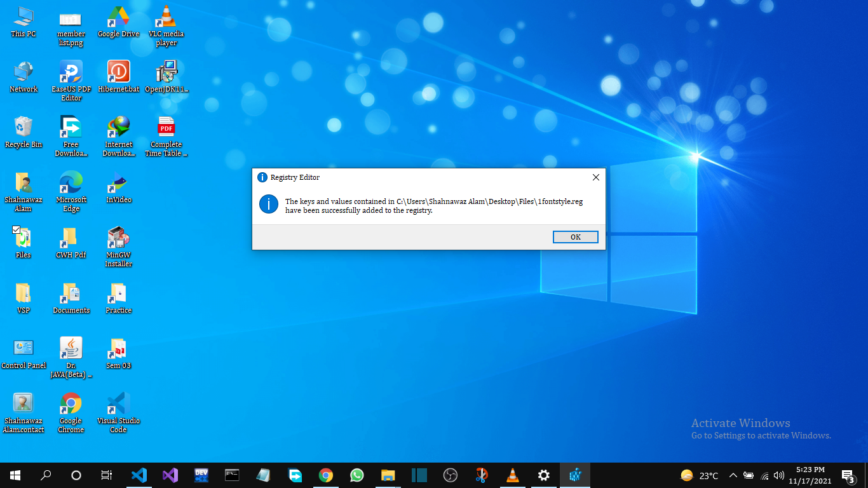
Task: Open VLC from the taskbar
Action: click(512, 475)
